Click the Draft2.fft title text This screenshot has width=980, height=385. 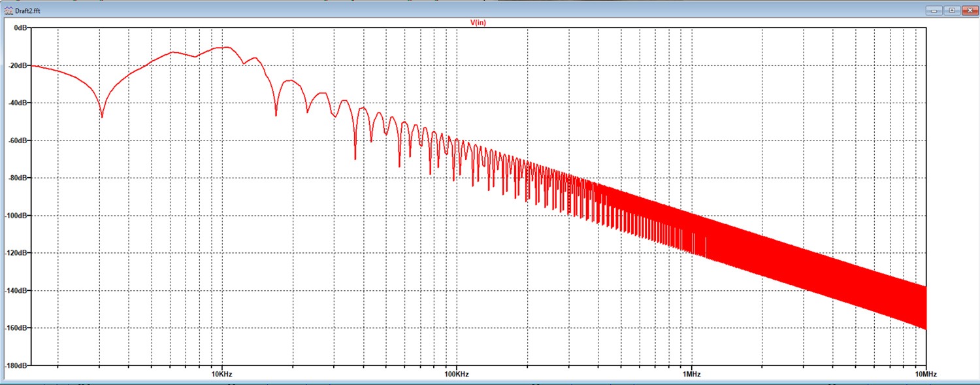point(27,10)
